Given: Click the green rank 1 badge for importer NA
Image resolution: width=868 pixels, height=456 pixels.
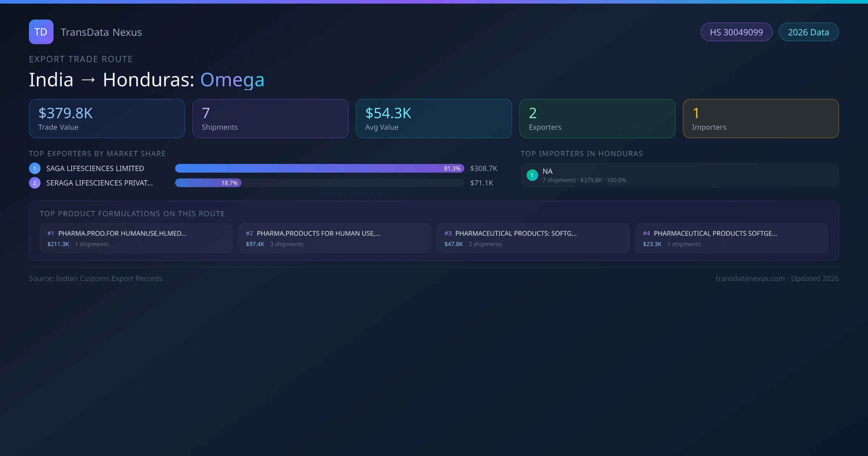Looking at the screenshot, I should tap(532, 175).
